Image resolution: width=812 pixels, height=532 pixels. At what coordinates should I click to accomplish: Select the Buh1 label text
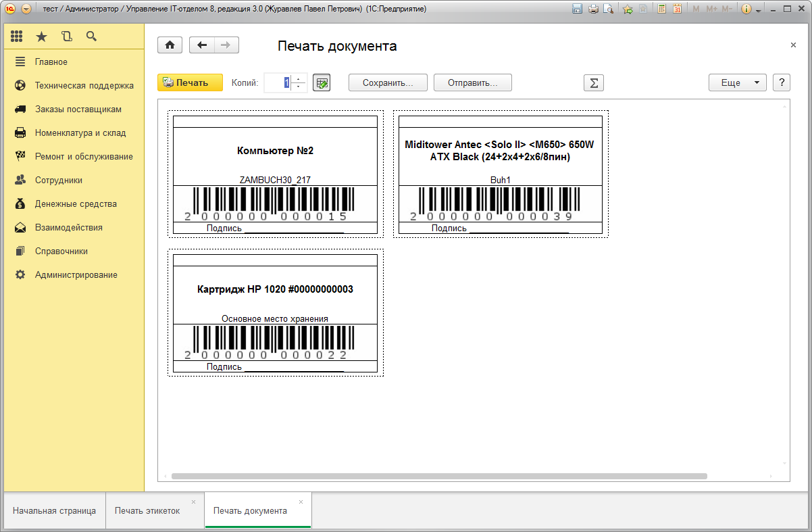(x=501, y=180)
